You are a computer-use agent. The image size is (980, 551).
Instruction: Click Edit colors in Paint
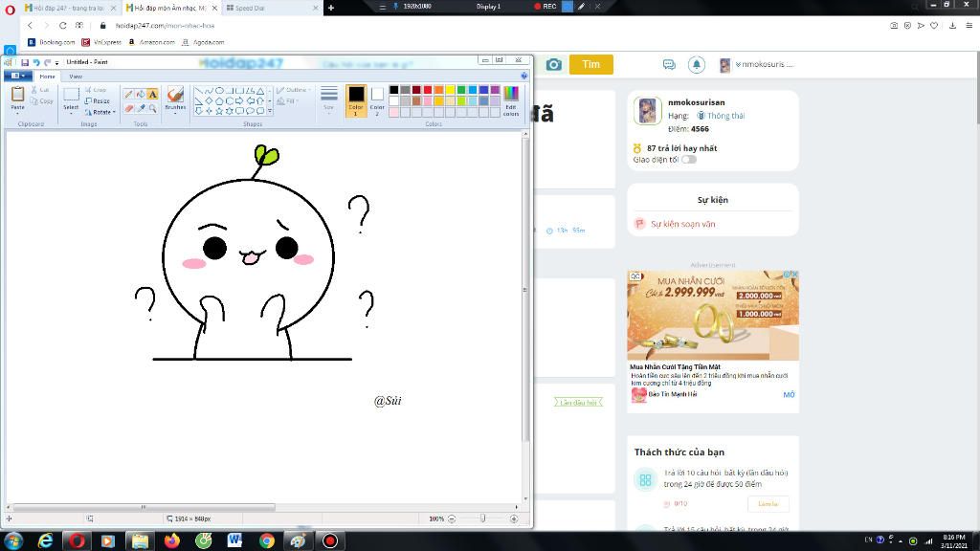(x=511, y=100)
